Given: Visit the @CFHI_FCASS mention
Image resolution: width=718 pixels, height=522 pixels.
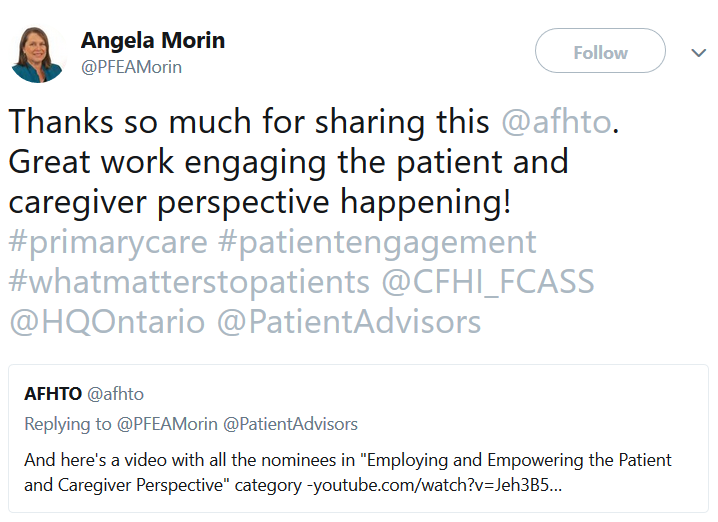Looking at the screenshot, I should (488, 282).
